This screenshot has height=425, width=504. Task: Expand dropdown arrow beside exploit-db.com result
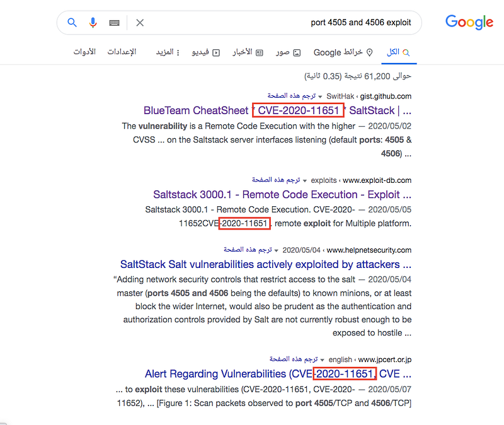point(305,180)
